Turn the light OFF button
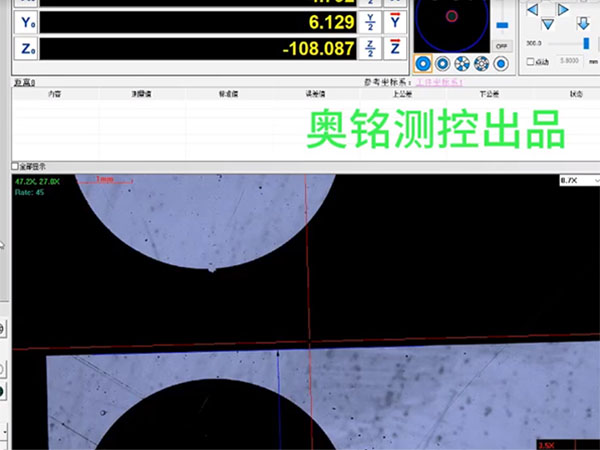Image resolution: width=600 pixels, height=450 pixels. pyautogui.click(x=502, y=46)
